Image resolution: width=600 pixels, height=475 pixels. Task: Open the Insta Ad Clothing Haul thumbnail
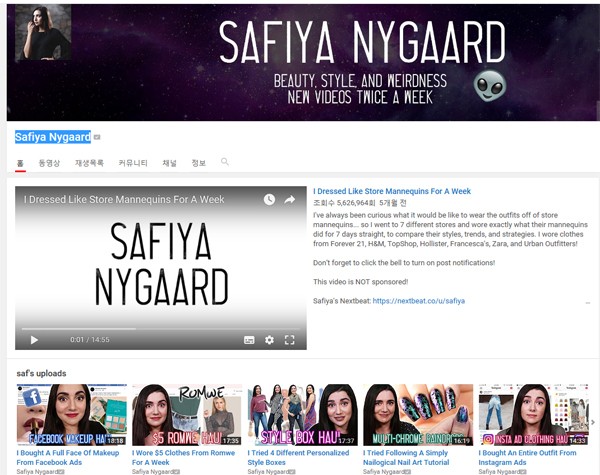click(x=534, y=415)
